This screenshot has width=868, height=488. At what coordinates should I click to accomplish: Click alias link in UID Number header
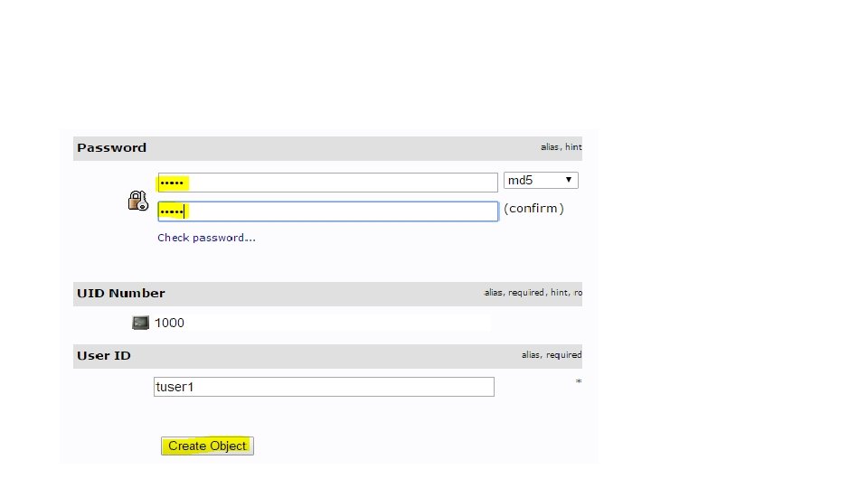click(x=494, y=293)
